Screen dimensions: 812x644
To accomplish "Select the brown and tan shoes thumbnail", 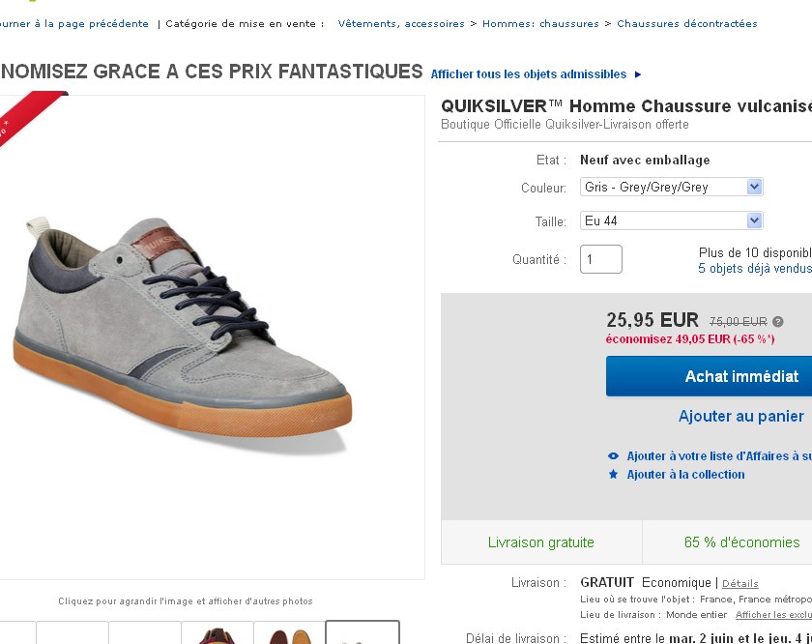I will (x=290, y=635).
